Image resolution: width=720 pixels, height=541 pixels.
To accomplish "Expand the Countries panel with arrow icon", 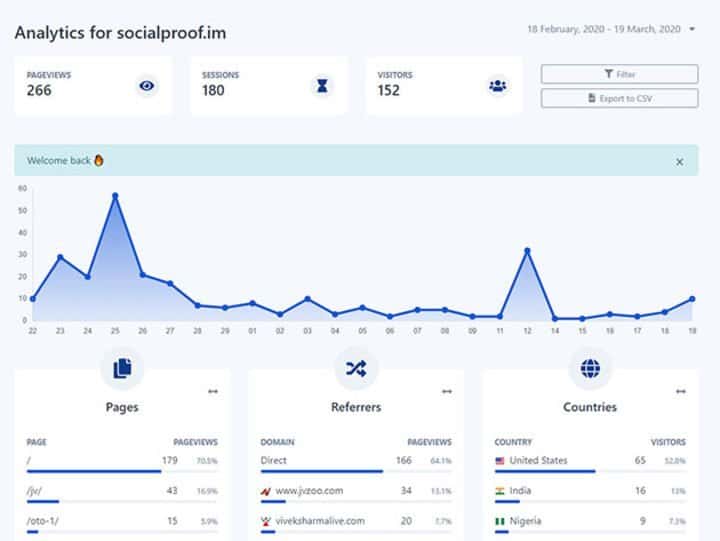I will (x=680, y=391).
